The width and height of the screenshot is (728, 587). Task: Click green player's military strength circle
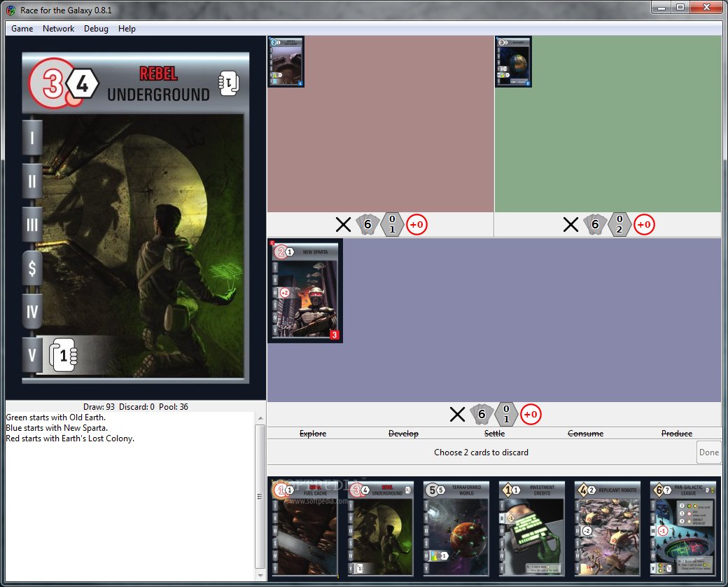pyautogui.click(x=644, y=224)
